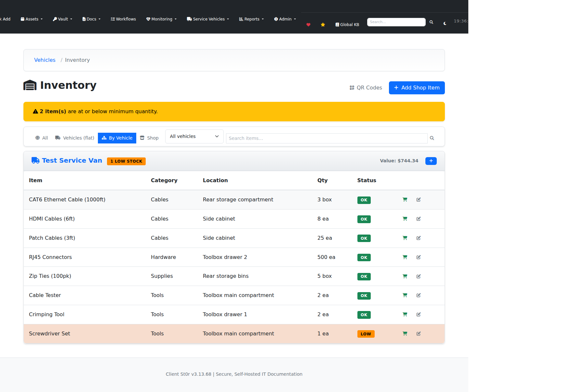Click the LOW status badge for Screwdriver Set
The width and height of the screenshot is (587, 392).
tap(366, 334)
